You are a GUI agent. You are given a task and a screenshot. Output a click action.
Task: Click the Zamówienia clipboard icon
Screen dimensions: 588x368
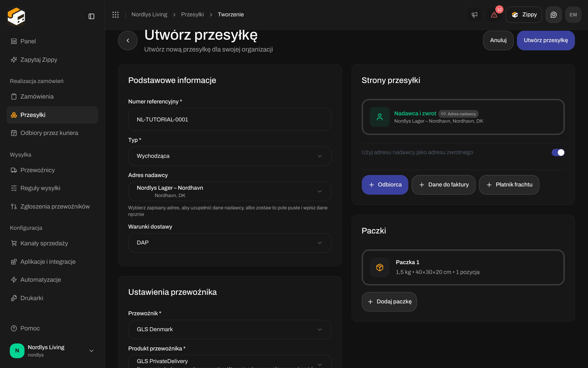(14, 96)
